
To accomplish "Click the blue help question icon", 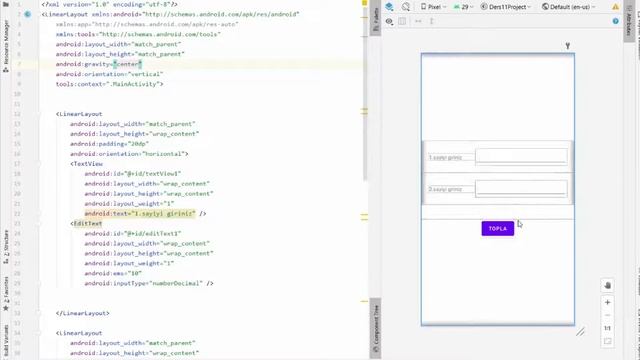I will coord(616,21).
